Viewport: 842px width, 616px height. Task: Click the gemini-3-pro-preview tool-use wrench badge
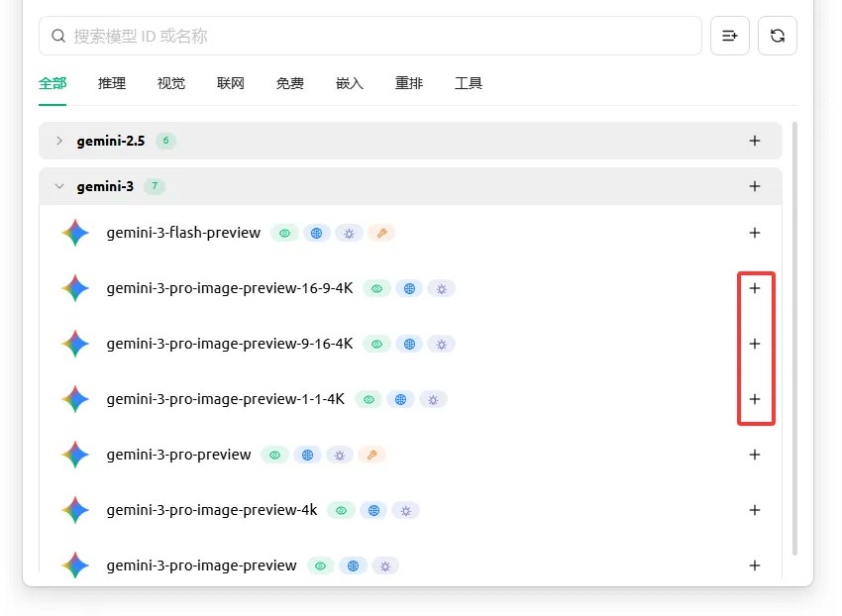coord(371,455)
